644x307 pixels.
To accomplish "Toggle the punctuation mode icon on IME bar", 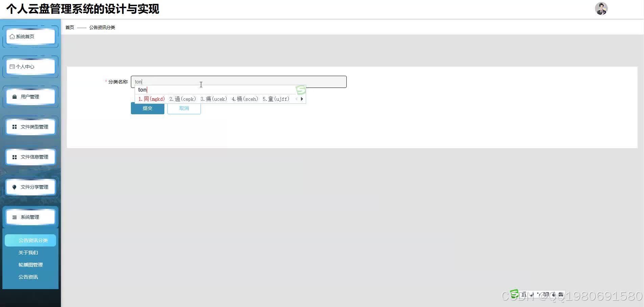I will 538,294.
